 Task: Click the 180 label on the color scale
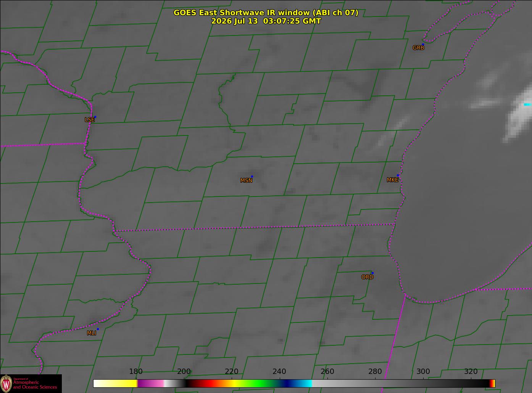[136, 371]
